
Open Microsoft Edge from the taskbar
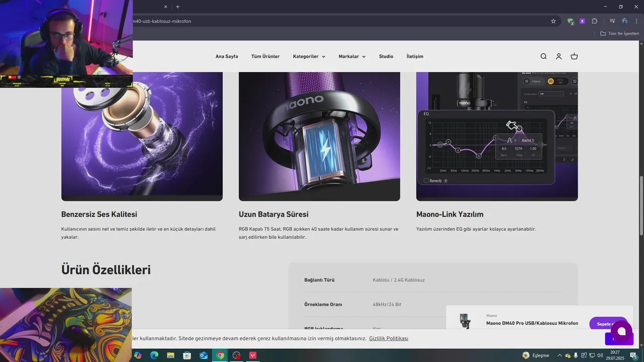(154, 355)
